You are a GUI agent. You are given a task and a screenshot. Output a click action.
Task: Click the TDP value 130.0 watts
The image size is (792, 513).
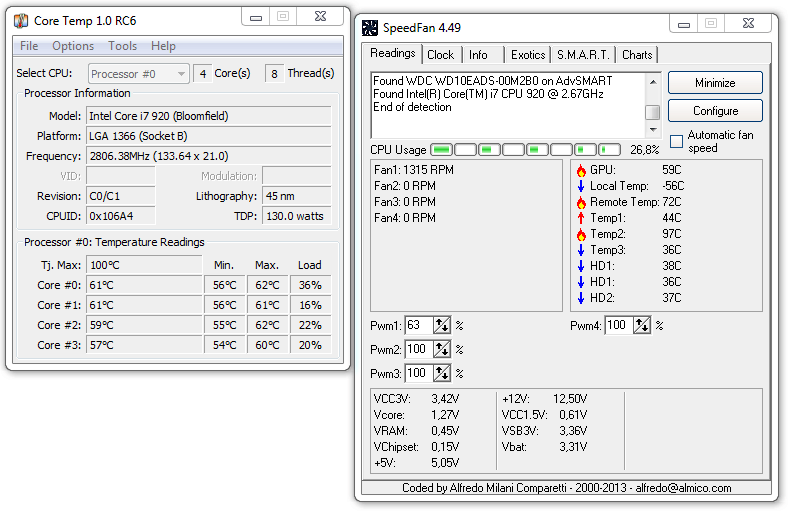pyautogui.click(x=296, y=216)
